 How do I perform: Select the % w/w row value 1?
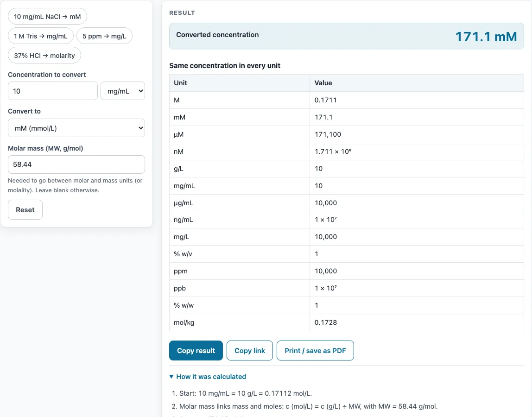[317, 305]
